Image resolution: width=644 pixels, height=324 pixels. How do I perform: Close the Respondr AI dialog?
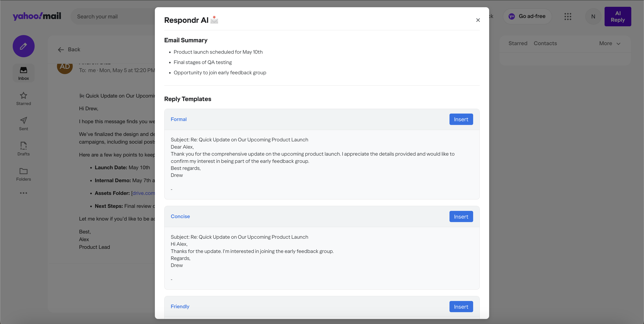pos(478,20)
